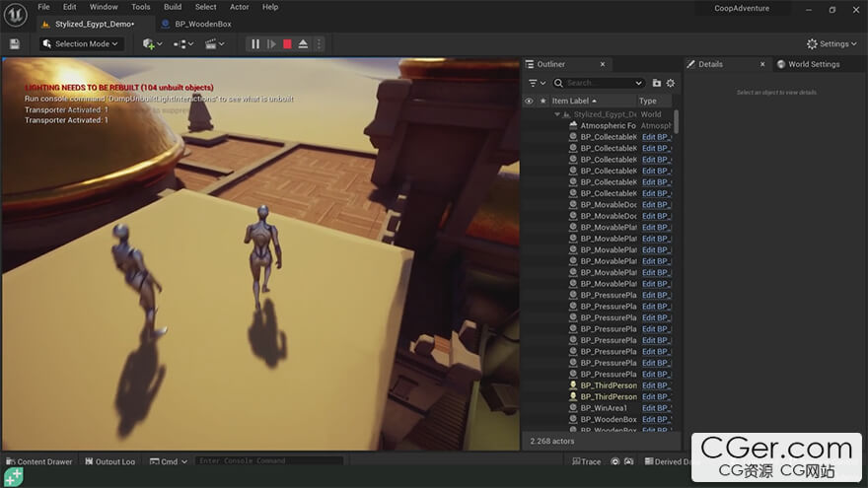868x488 pixels.
Task: Open Edit BP link for first BP_ThirdPerson
Action: (657, 385)
